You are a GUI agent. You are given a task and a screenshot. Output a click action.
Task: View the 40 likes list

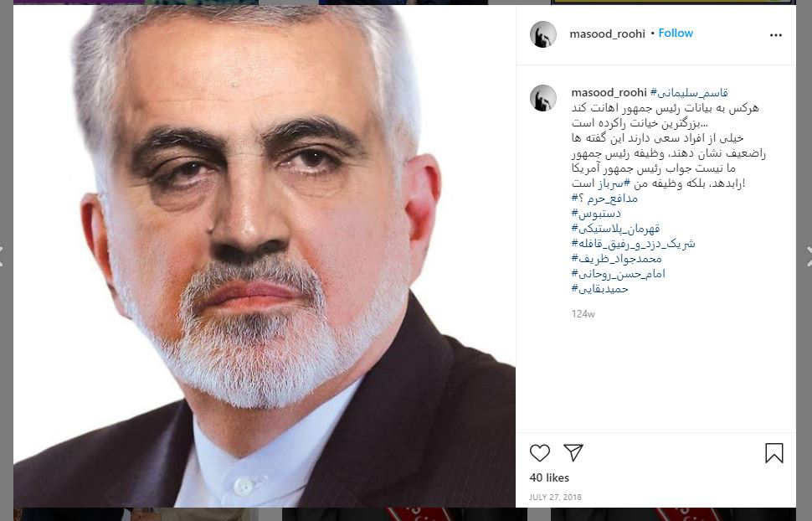coord(549,477)
